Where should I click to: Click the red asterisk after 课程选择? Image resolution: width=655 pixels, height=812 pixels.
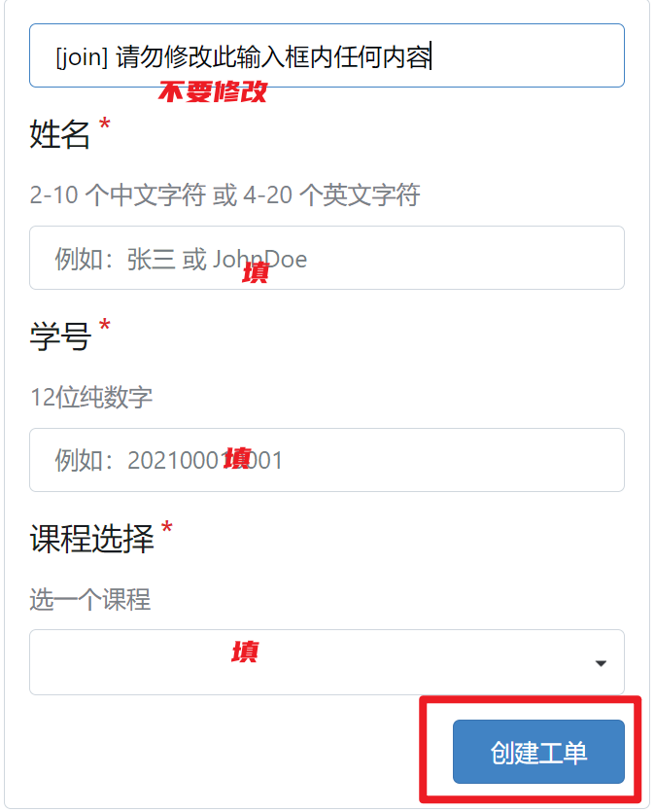point(166,528)
